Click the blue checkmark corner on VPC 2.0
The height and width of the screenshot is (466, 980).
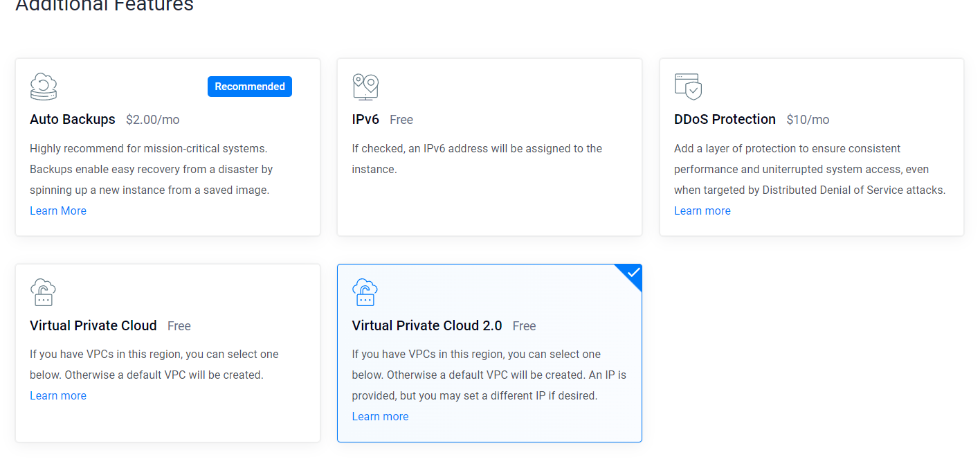coord(631,274)
